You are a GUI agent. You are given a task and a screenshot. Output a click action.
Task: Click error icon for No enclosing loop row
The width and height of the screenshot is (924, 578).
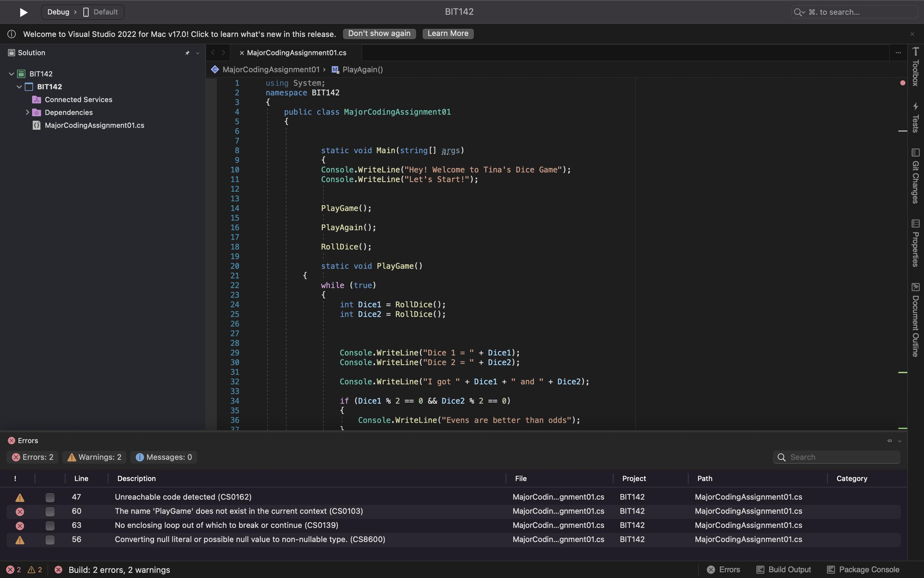[20, 526]
